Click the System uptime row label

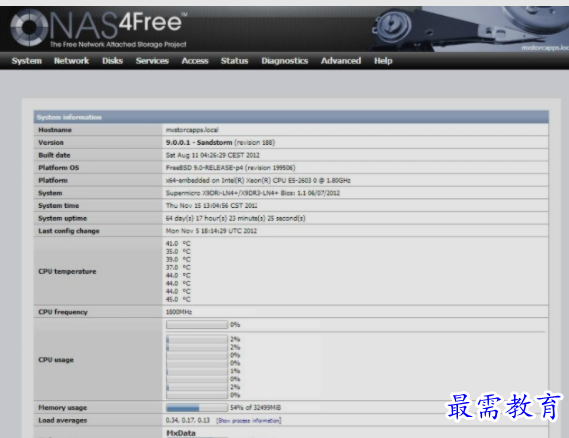(62, 218)
